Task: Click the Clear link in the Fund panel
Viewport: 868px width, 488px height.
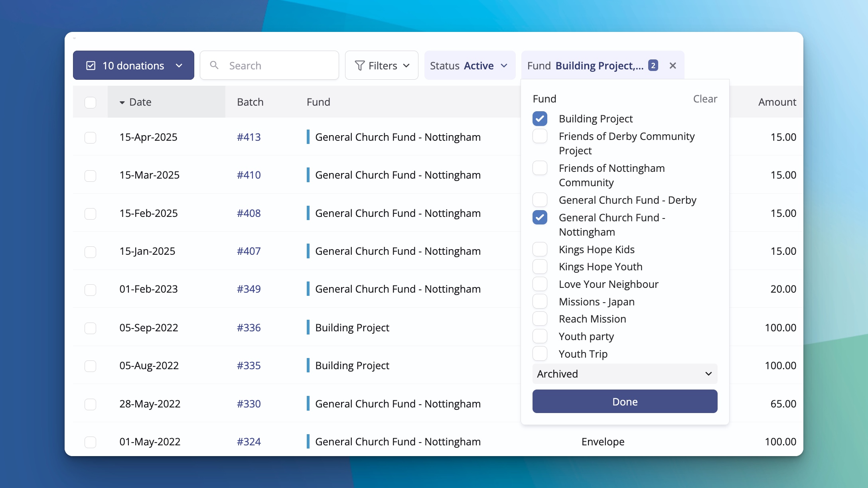Action: click(705, 98)
